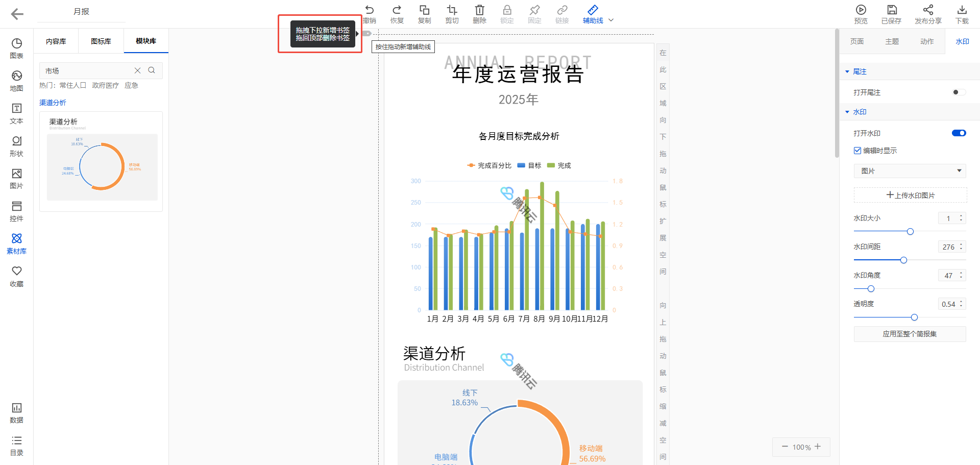Select the 渠道分析 module thumbnail
Image resolution: width=980 pixels, height=465 pixels.
tap(101, 161)
